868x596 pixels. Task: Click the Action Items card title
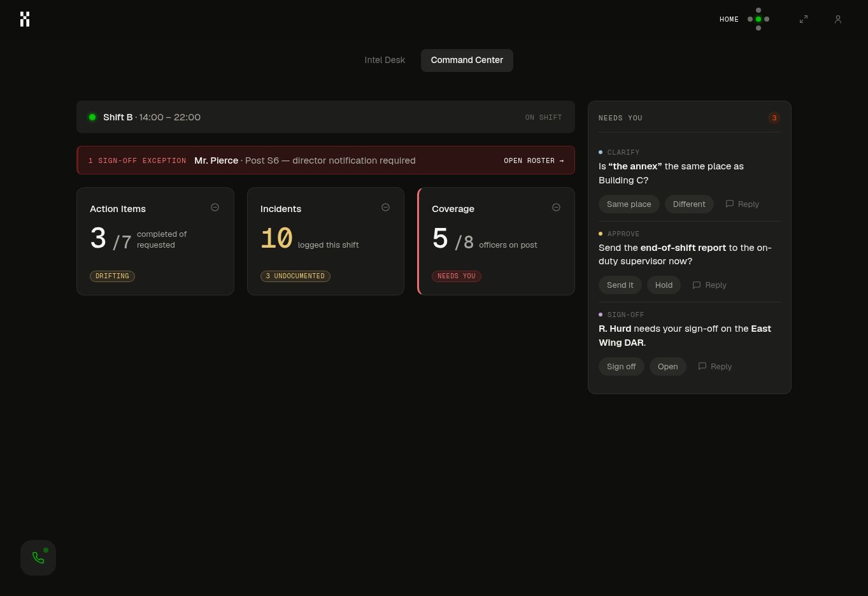tap(118, 209)
